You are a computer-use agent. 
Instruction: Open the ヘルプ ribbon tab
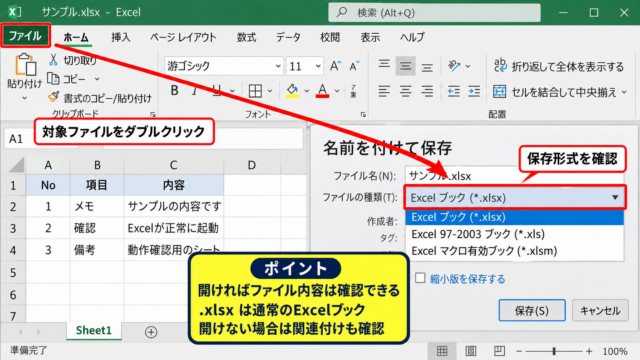[412, 37]
